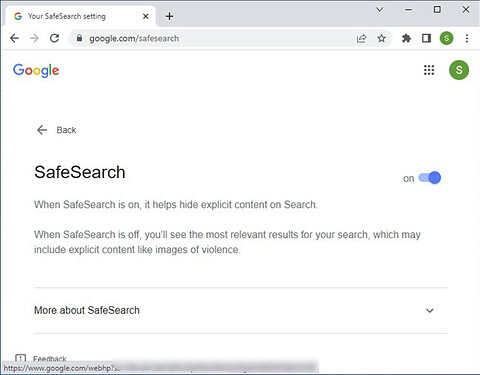480x375 pixels.
Task: Open a new tab with plus button
Action: [169, 16]
